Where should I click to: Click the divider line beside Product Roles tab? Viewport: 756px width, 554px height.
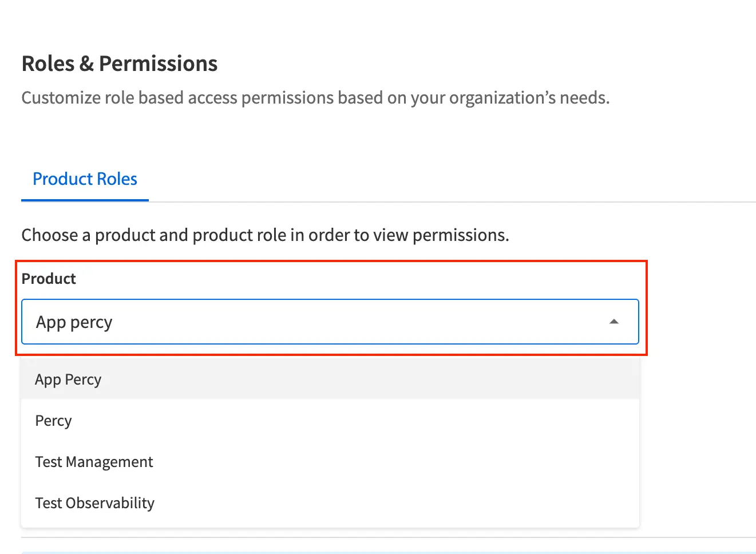pyautogui.click(x=452, y=202)
